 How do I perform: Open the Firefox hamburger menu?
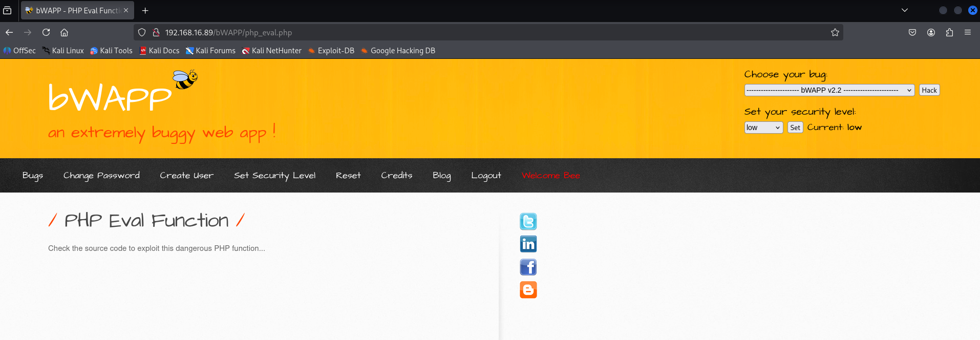click(968, 32)
